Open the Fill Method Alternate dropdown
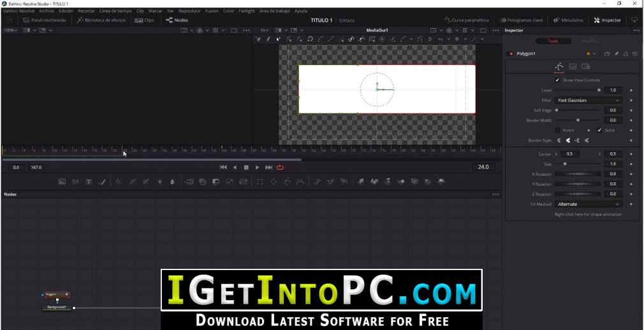Viewport: 644px width, 330px height. pos(588,204)
